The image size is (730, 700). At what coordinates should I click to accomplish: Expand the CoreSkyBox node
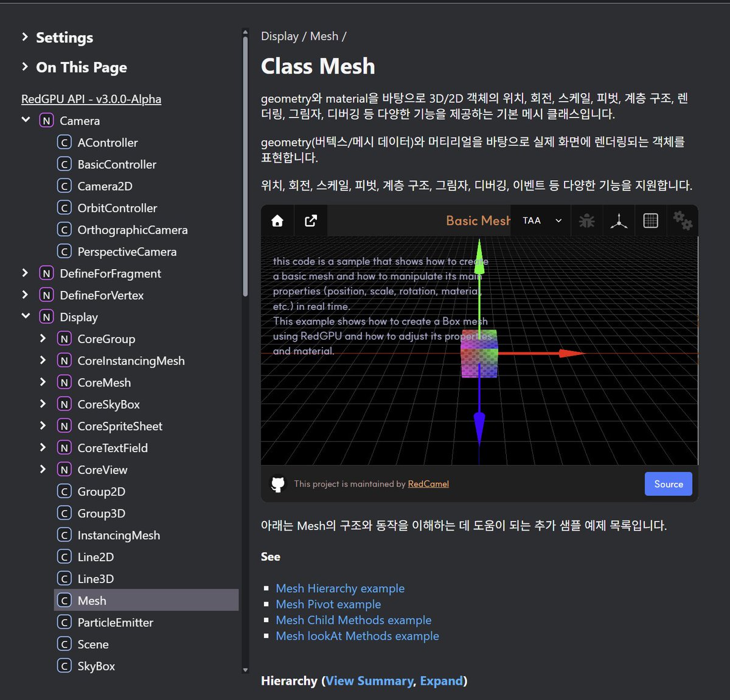(43, 404)
